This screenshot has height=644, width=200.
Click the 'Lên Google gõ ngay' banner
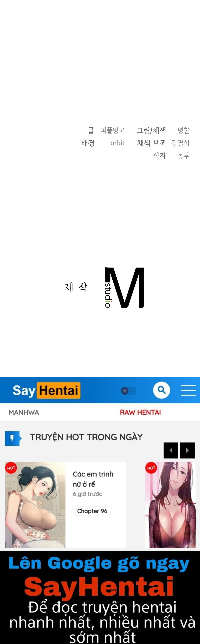pyautogui.click(x=99, y=564)
